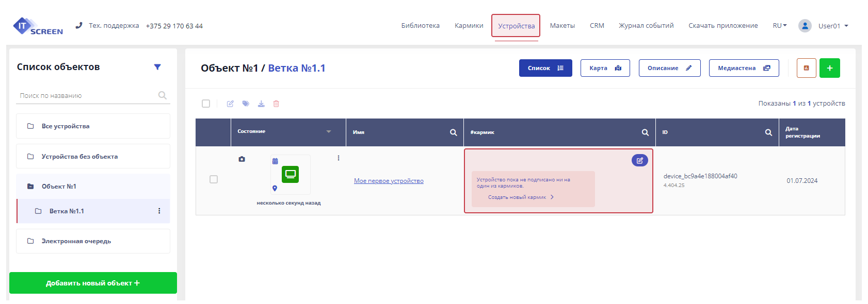Viewport: 868px width, 304px height.
Task: Click the tag icon in devices toolbar
Action: (246, 104)
